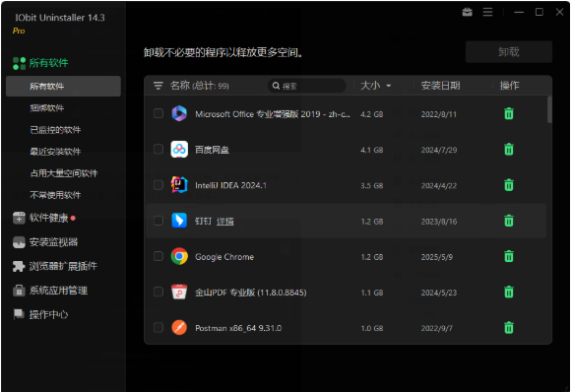Image resolution: width=573 pixels, height=392 pixels.
Task: Open the toolbox briefcase icon
Action: point(467,12)
